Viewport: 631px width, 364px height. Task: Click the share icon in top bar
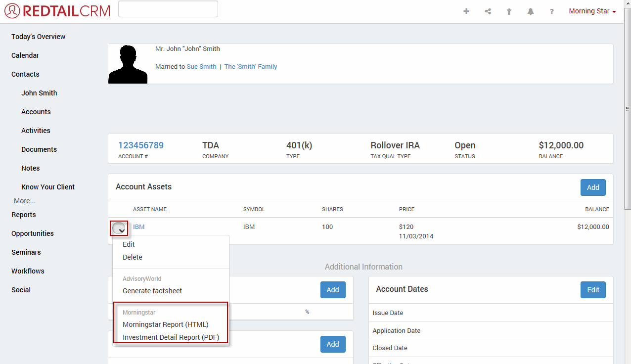coord(488,11)
